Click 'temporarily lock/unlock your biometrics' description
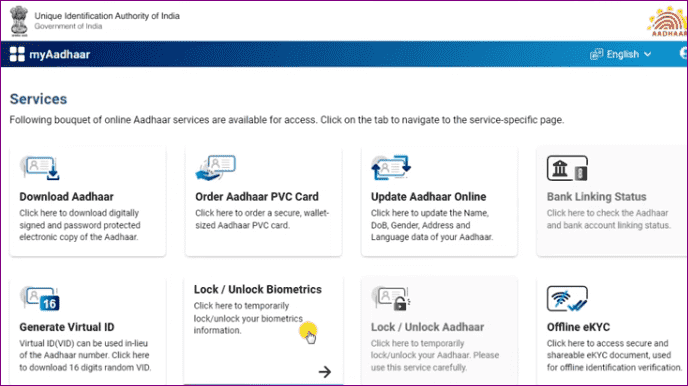Image resolution: width=688 pixels, height=386 pixels. coord(248,318)
